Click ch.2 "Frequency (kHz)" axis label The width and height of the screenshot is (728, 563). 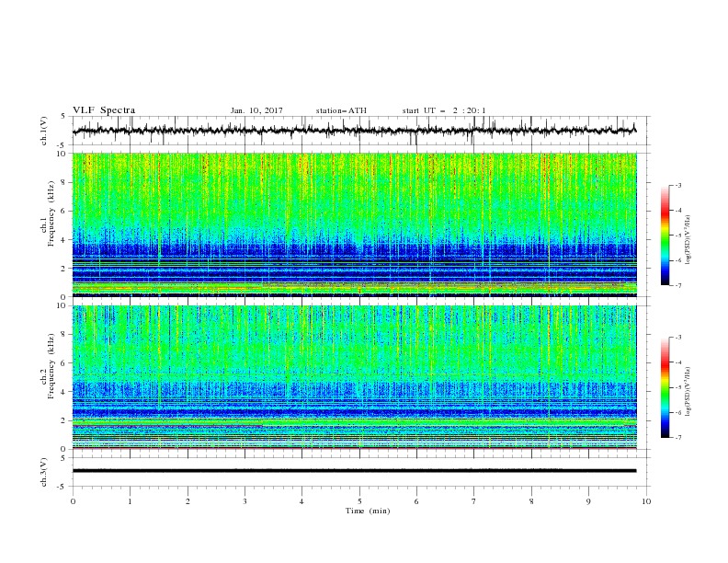tap(51, 365)
